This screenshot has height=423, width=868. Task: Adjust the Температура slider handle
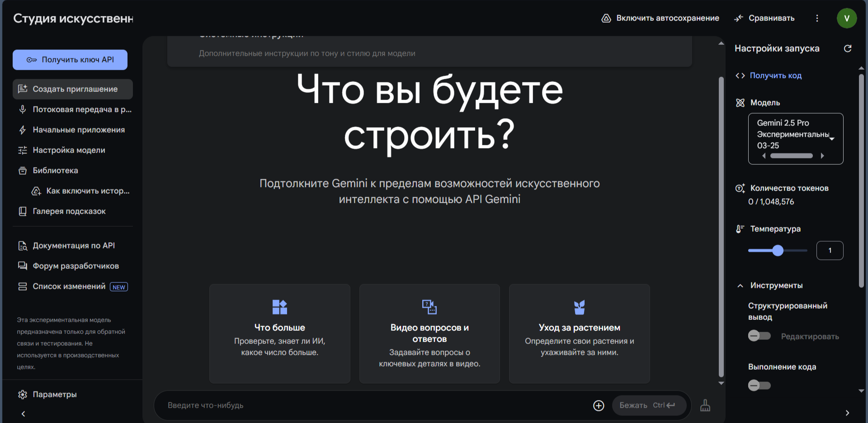[x=778, y=251]
